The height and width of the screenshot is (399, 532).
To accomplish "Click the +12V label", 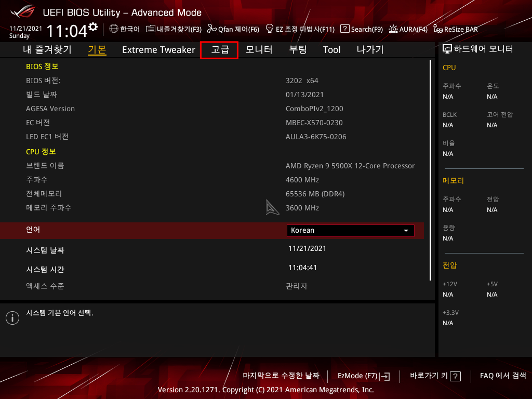I will pos(450,284).
